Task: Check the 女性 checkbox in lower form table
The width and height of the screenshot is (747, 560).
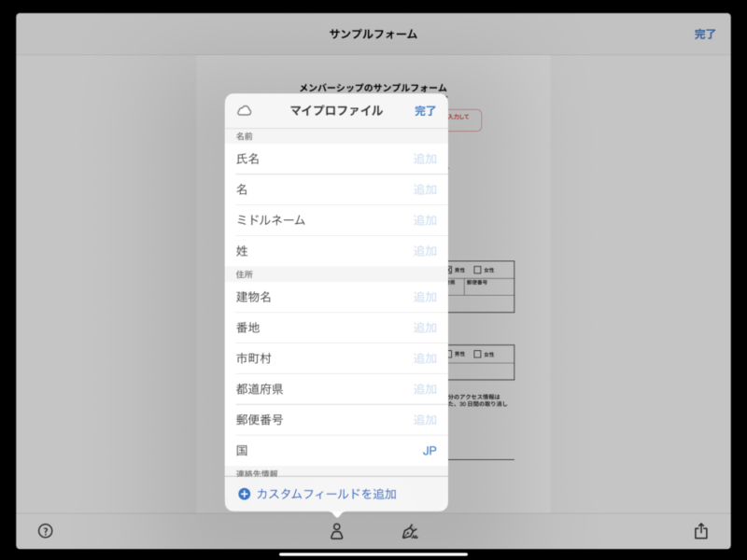Action: [477, 354]
